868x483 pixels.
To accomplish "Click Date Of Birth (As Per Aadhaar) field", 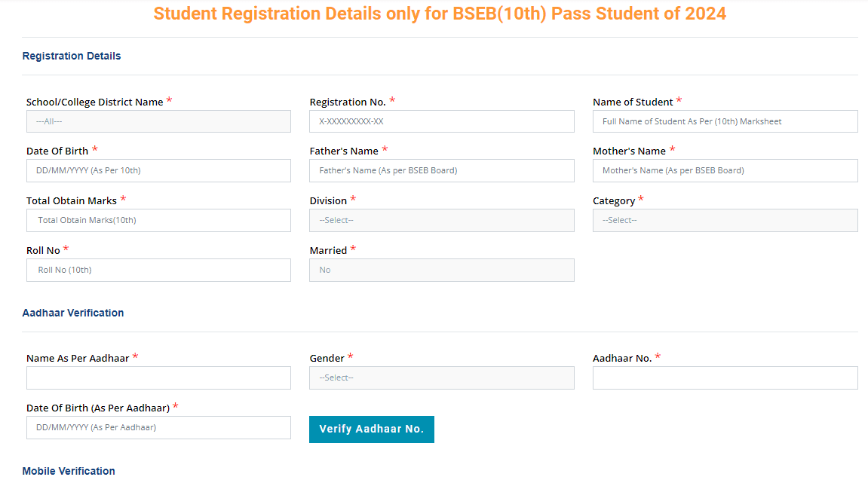I will pos(158,427).
